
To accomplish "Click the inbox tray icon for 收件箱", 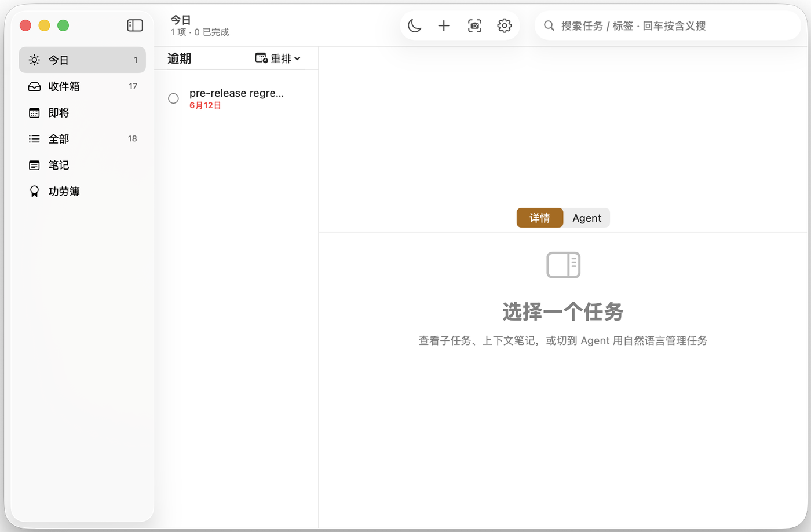I will click(x=34, y=86).
